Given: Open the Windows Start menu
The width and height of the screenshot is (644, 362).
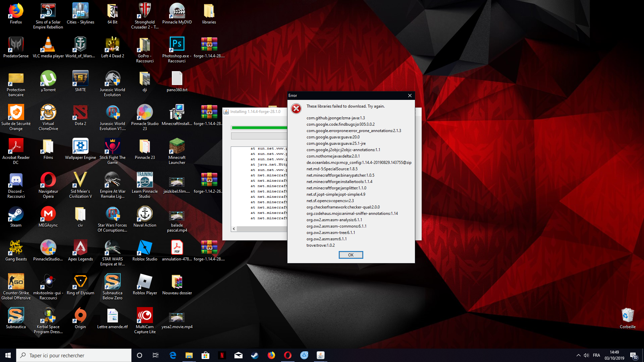Looking at the screenshot, I should (8, 355).
